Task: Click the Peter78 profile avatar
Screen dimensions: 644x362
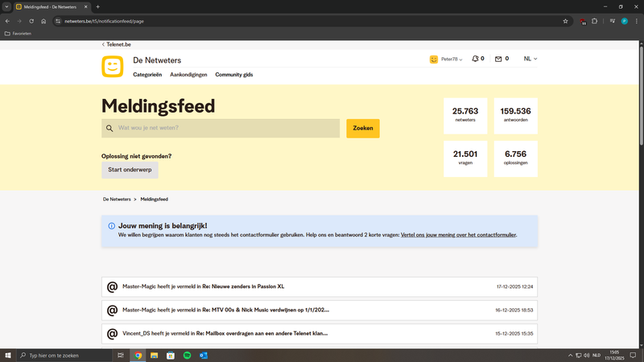Action: [434, 59]
